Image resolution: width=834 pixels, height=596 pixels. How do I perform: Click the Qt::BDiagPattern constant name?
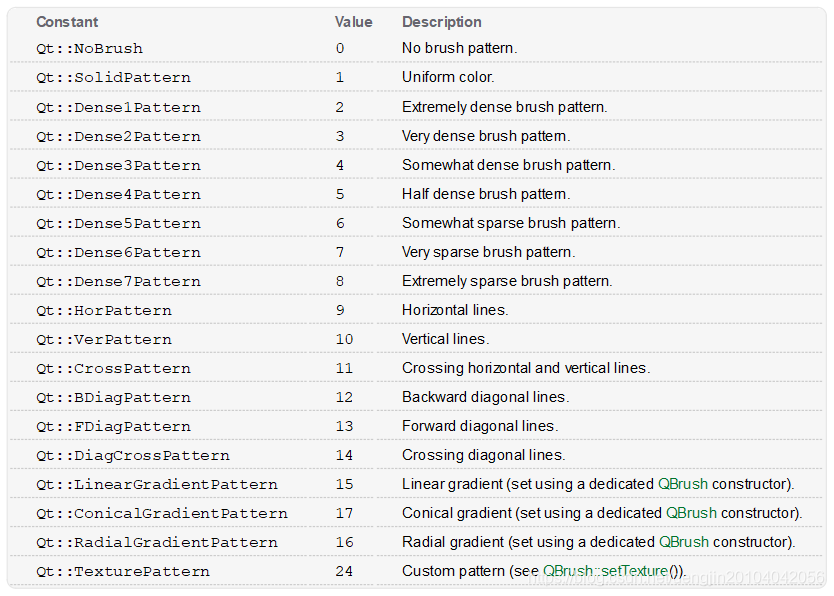113,398
